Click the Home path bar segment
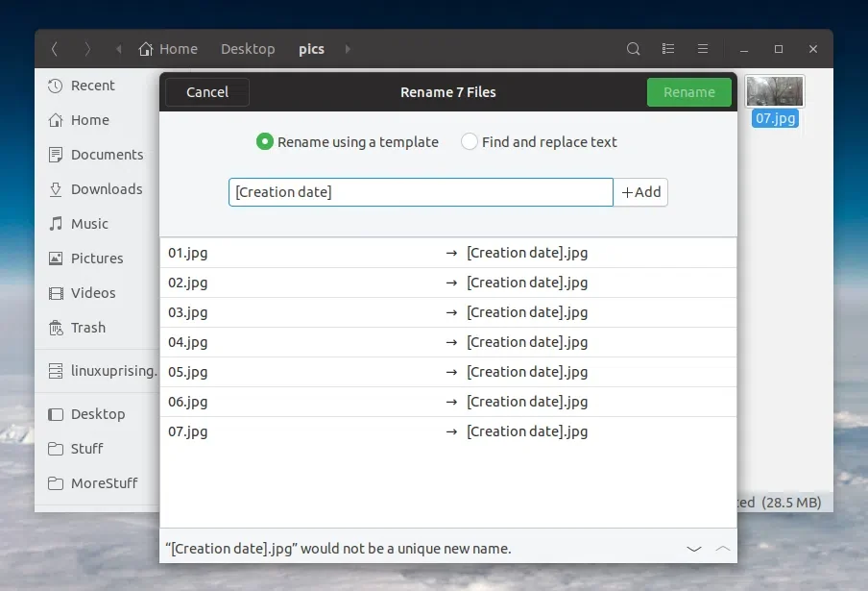This screenshot has width=868, height=591. (x=168, y=49)
